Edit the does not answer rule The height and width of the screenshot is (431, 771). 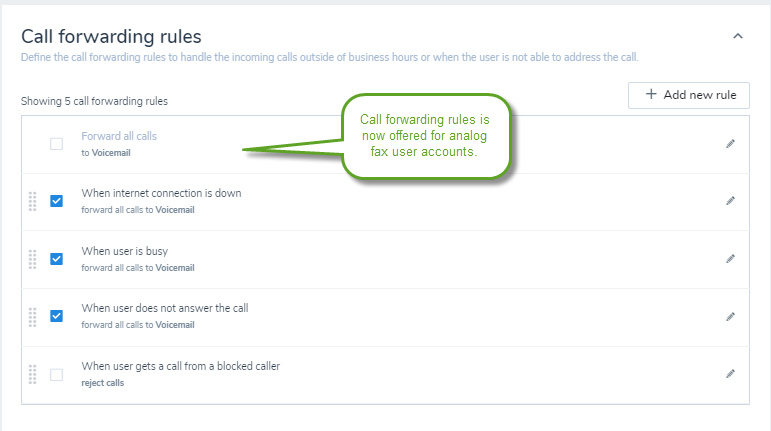click(730, 316)
